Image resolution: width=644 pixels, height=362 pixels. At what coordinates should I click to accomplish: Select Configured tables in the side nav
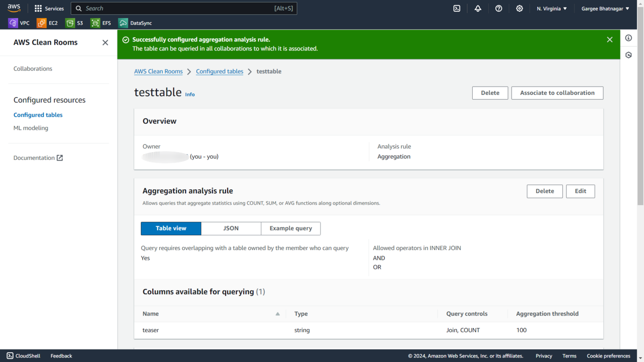click(x=38, y=115)
